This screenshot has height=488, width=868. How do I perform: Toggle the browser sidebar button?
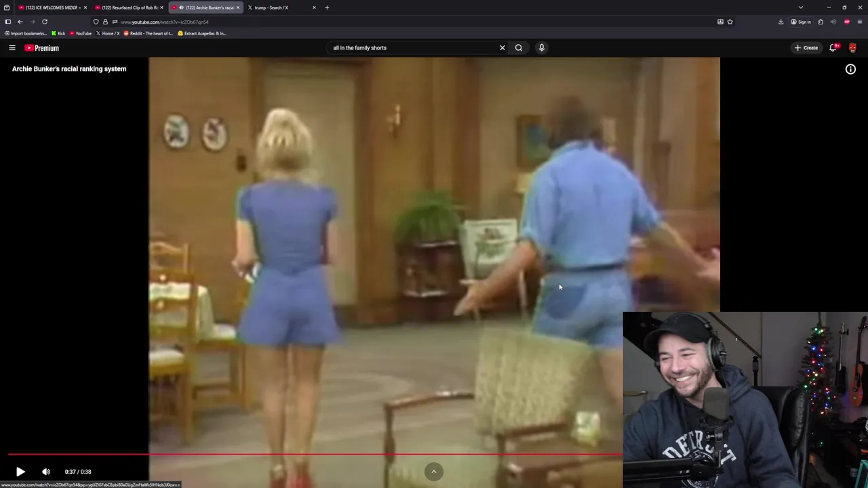tap(8, 22)
